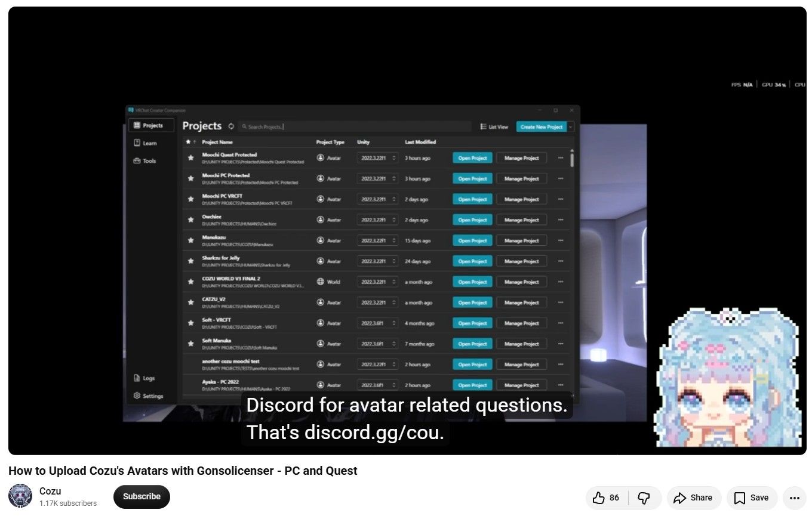This screenshot has height=516, width=812.
Task: Open Project for Soft - VRCFT
Action: (x=472, y=323)
